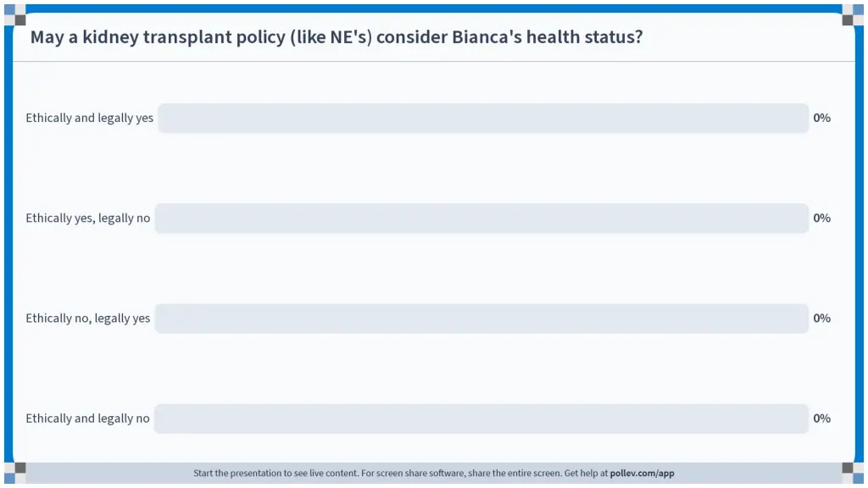868x488 pixels.
Task: Click the 0% value for 'Ethically yes, legally no'
Action: click(x=821, y=218)
